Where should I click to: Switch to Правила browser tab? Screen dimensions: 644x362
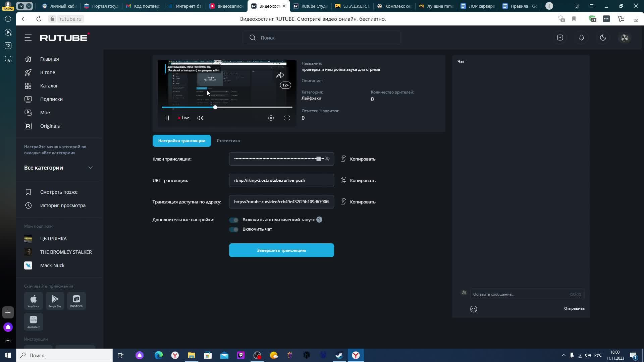point(520,6)
